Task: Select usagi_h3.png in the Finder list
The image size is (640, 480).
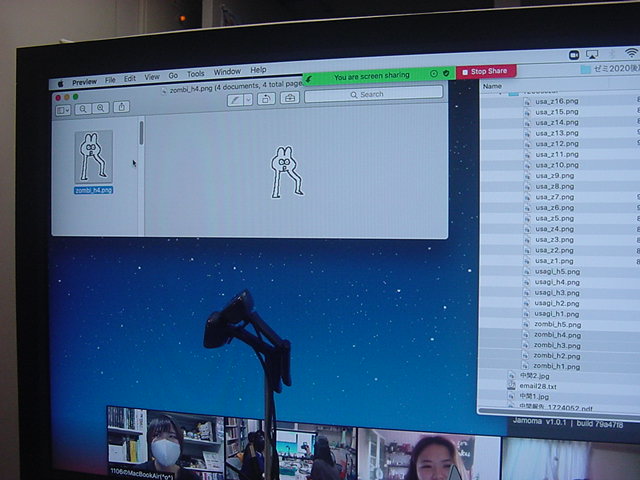Action: coord(558,293)
